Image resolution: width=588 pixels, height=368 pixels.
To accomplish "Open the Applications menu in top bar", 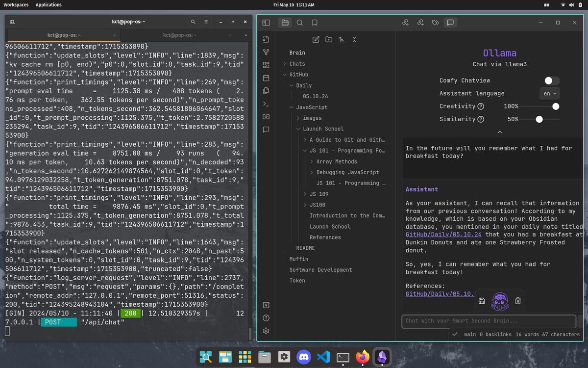I will click(x=49, y=5).
